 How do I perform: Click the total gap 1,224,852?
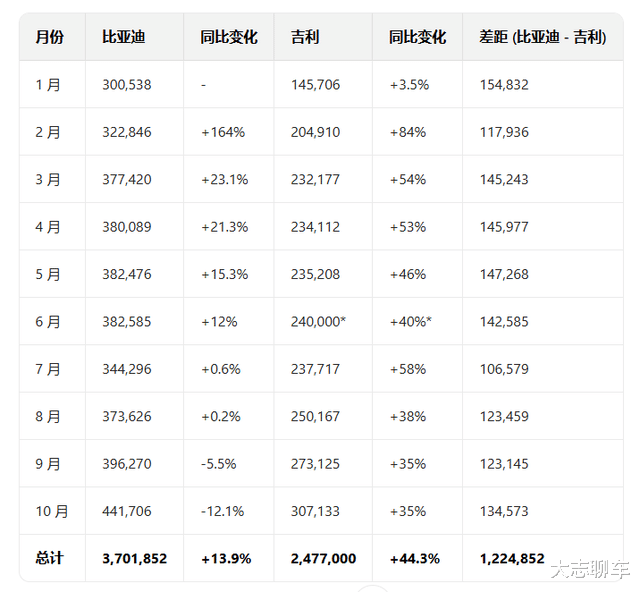(512, 558)
